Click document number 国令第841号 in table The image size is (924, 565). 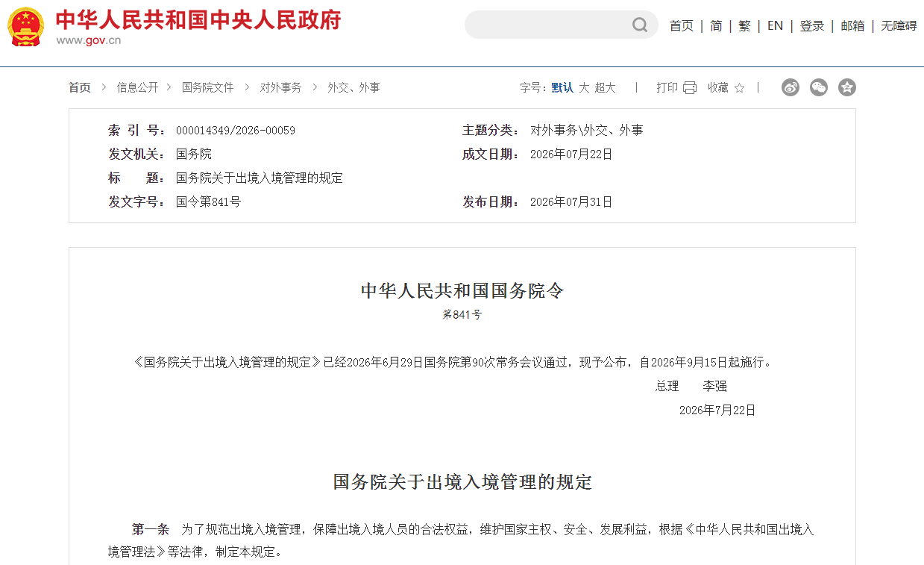click(209, 202)
